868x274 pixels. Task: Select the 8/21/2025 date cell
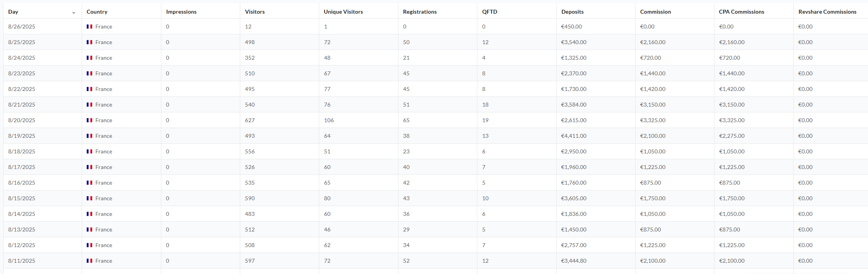(x=22, y=105)
